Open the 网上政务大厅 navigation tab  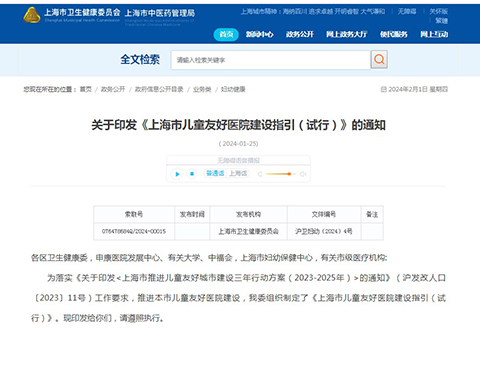(x=347, y=34)
